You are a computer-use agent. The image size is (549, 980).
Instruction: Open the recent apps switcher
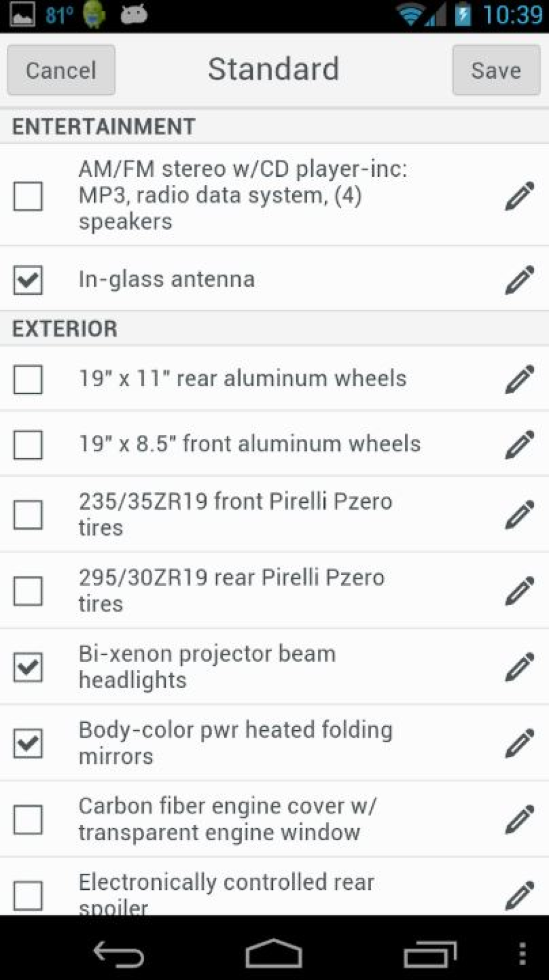coord(429,954)
